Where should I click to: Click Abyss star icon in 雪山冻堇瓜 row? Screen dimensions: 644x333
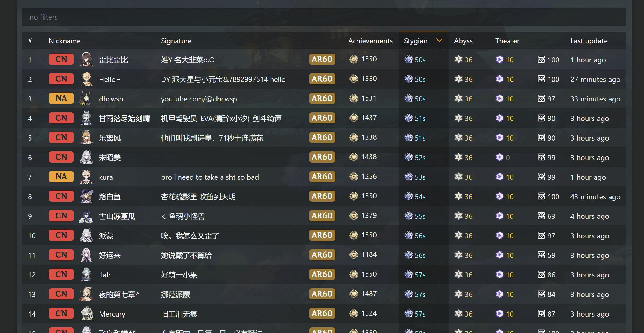point(458,216)
